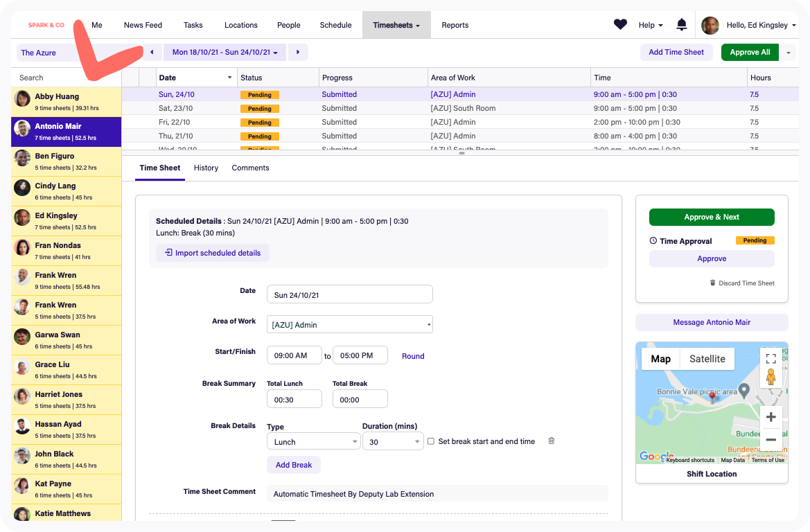
Task: Click Ben Figuro's avatar photo
Action: point(22,158)
